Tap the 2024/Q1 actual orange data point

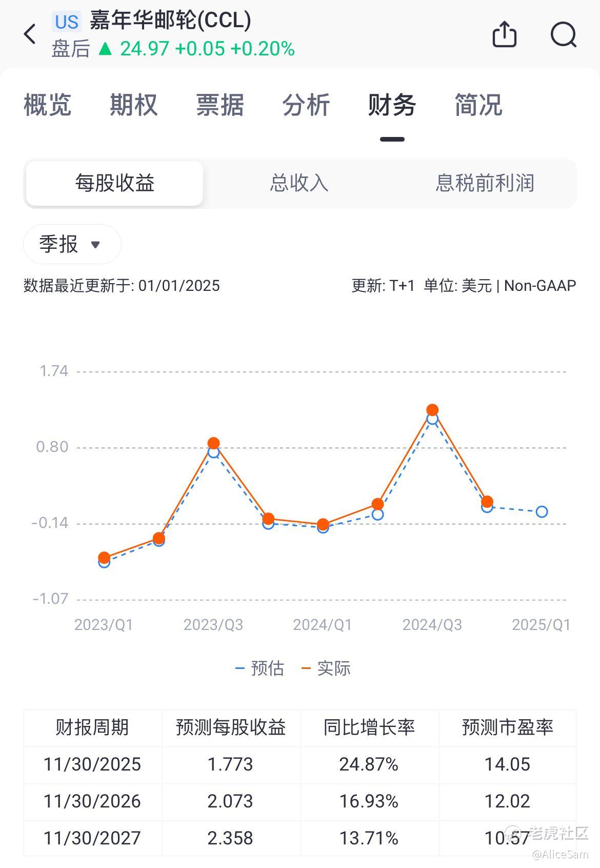click(323, 524)
